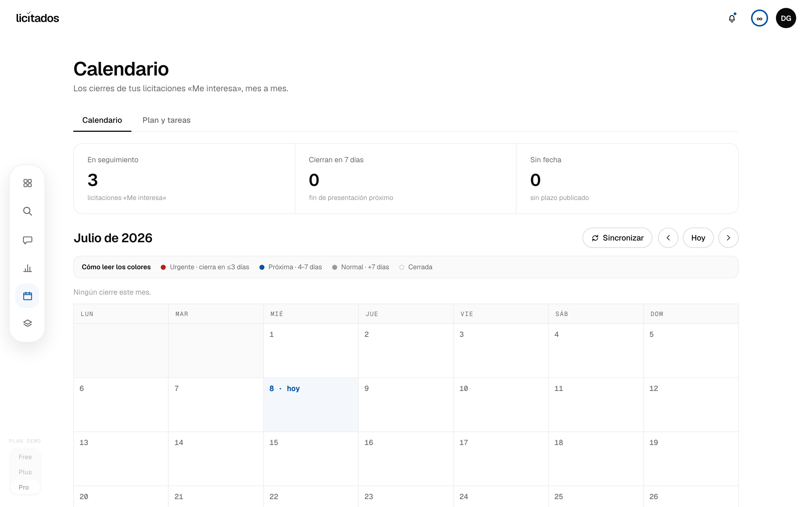
Task: Jump to today with Hoy button
Action: tap(698, 238)
